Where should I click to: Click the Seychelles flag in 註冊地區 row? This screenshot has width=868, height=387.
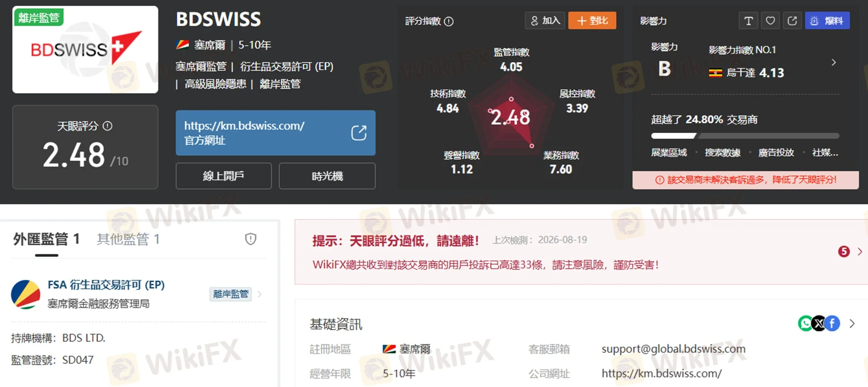389,349
